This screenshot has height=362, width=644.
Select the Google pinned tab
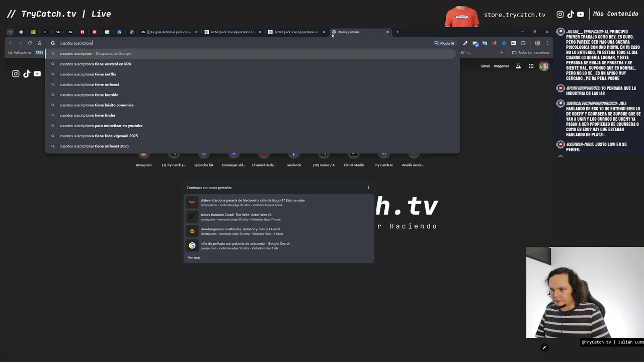tap(107, 32)
